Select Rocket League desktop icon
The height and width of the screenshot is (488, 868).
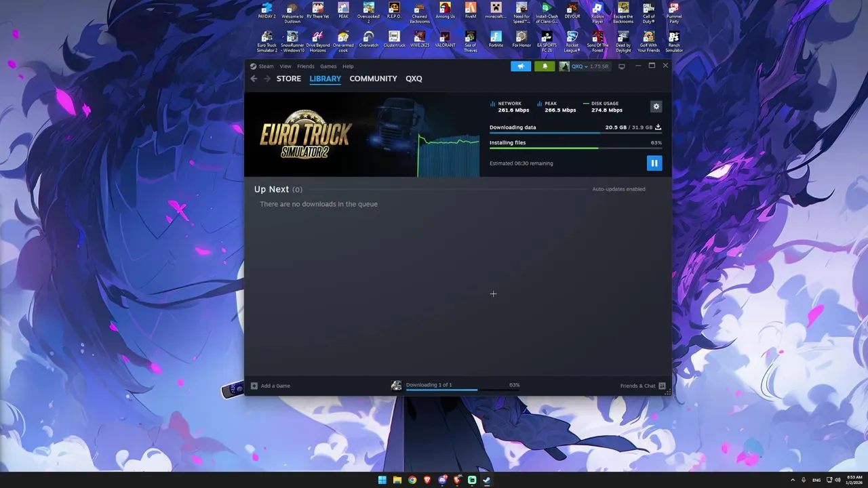(x=572, y=41)
